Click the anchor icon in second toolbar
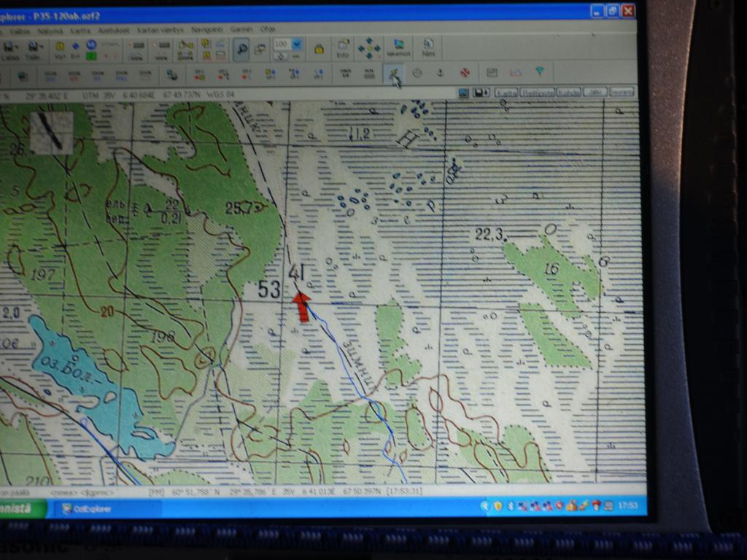Screen dimensions: 747x560 440,73
